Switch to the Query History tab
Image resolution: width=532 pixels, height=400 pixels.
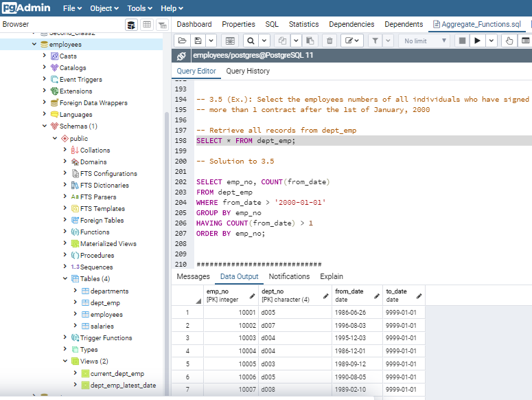[247, 71]
